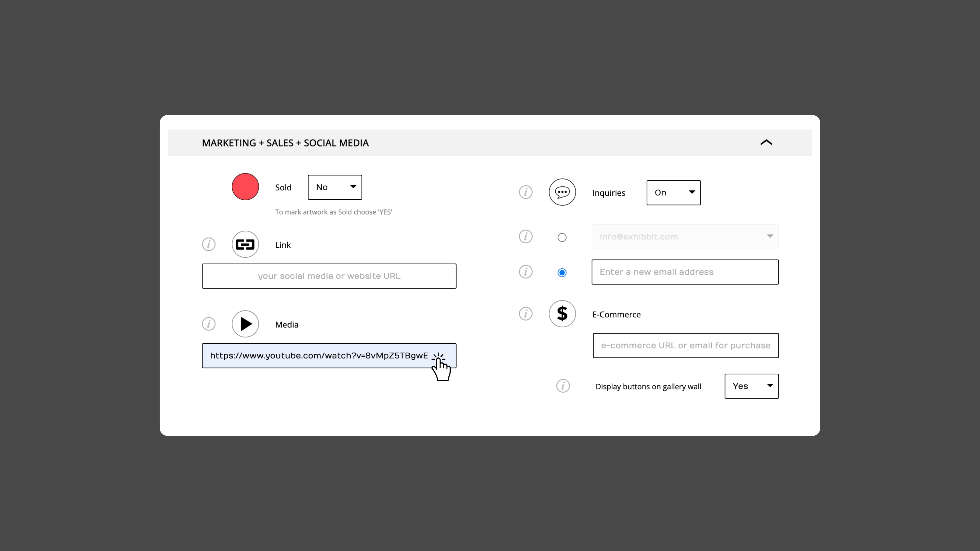Click the social media or website URL field
The width and height of the screenshot is (980, 551).
click(329, 276)
